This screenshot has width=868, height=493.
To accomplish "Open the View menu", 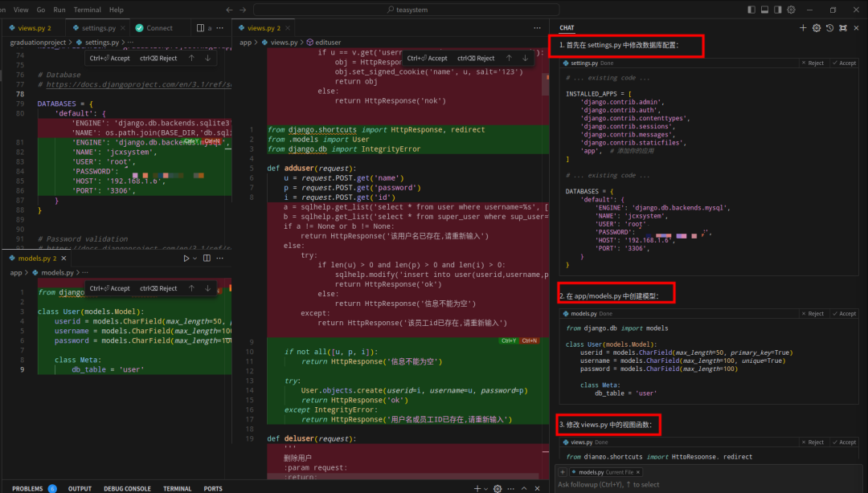I will coord(21,10).
